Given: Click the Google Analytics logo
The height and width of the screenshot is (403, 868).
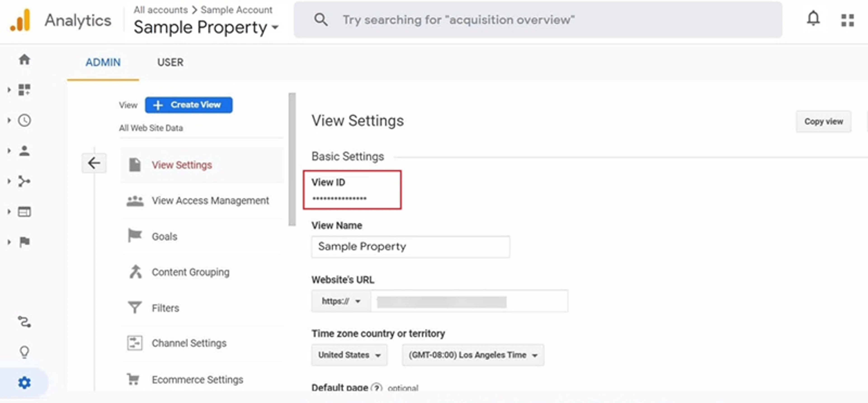Looking at the screenshot, I should (20, 21).
